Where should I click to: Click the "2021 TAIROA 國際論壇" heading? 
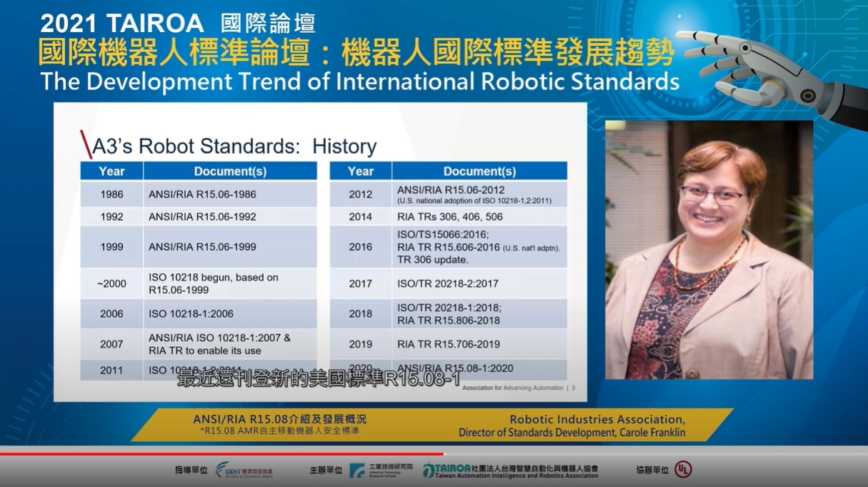(178, 23)
